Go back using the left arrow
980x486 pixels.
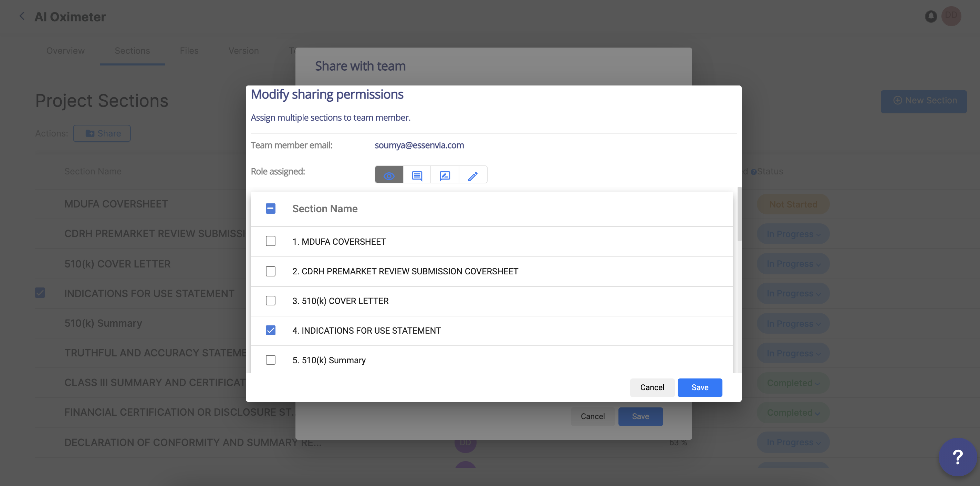point(22,16)
